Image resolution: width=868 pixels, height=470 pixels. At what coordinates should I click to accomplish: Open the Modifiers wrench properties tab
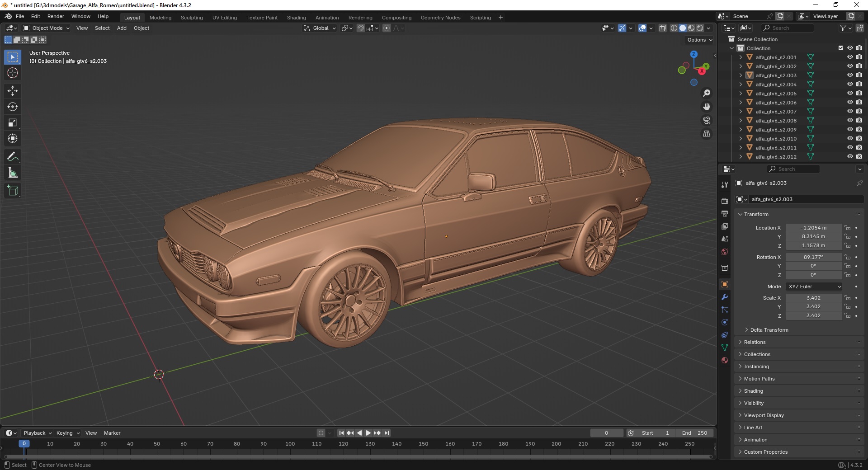pos(725,297)
